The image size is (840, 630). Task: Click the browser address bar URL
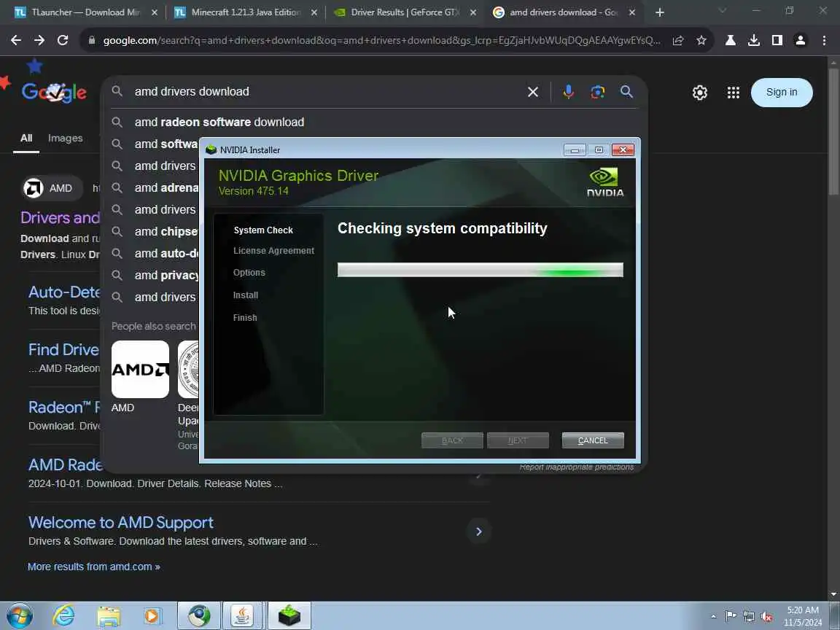(x=381, y=40)
